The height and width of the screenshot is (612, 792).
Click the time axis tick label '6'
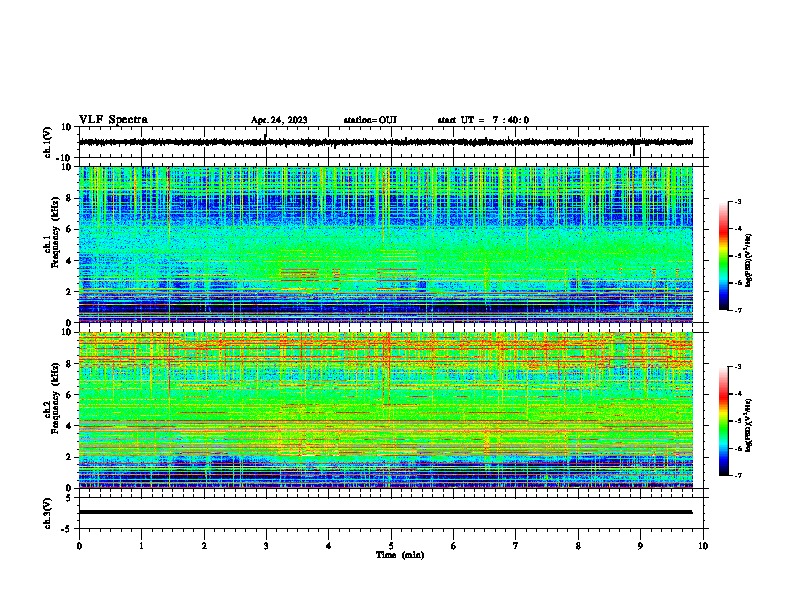point(454,546)
